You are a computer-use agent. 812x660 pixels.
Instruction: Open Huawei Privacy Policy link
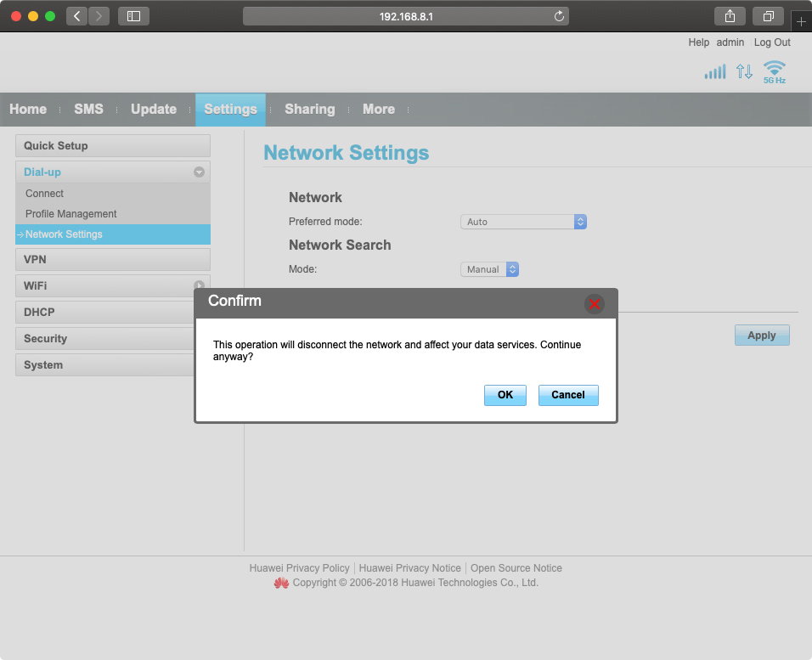click(299, 568)
